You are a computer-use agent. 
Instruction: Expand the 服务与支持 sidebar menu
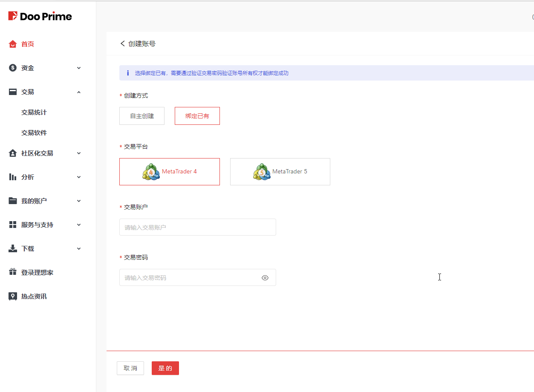[79, 225]
